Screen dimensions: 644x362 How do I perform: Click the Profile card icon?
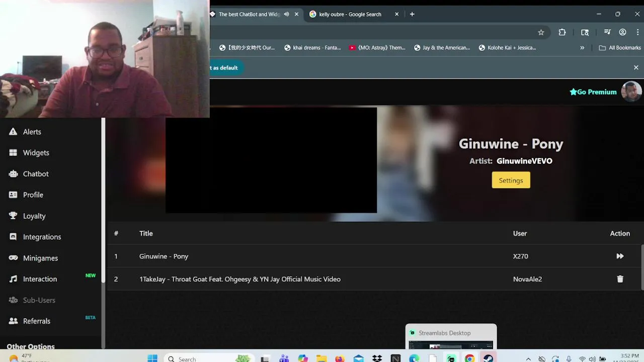13,195
